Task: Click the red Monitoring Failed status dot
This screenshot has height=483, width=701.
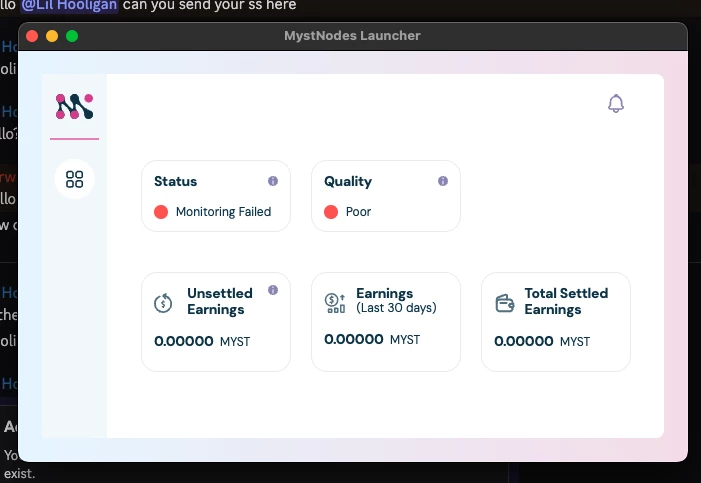Action: tap(161, 212)
